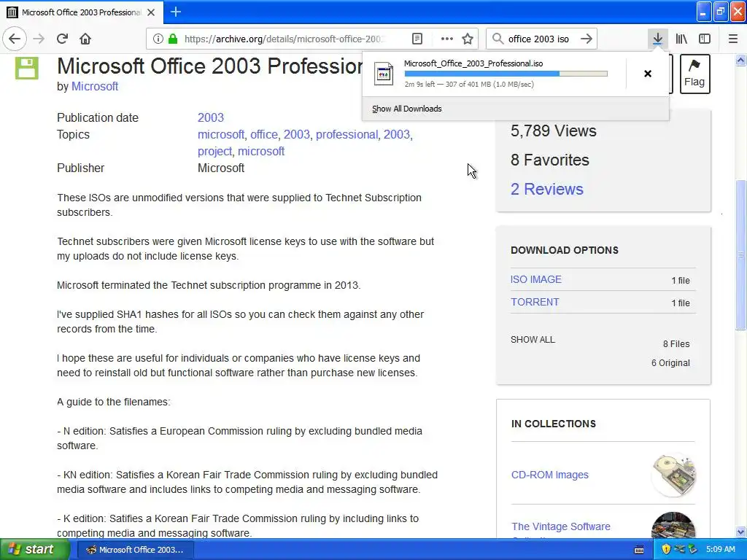Screen dimensions: 747x560
Task: Click the vertical scrollbar thumb
Action: click(x=740, y=254)
